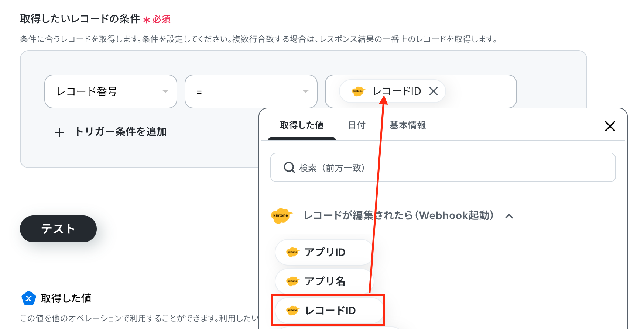Switch to the 基本情報 tab
Viewport: 644px width, 329px height.
point(408,125)
